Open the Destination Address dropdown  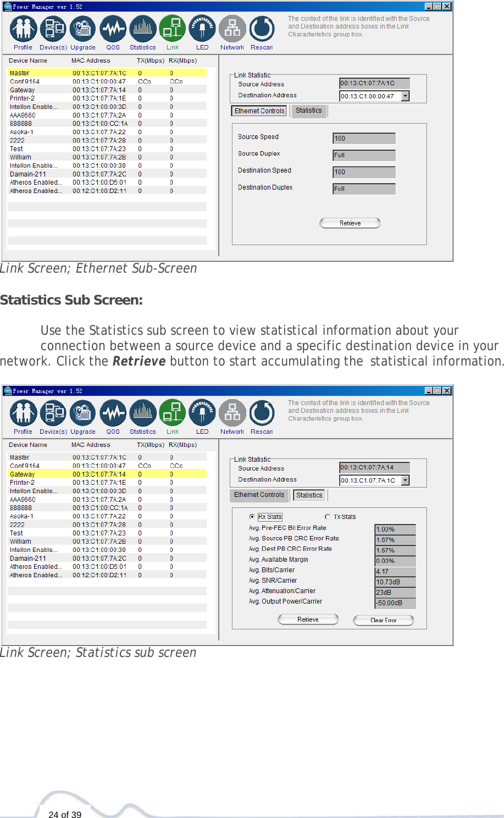(405, 95)
